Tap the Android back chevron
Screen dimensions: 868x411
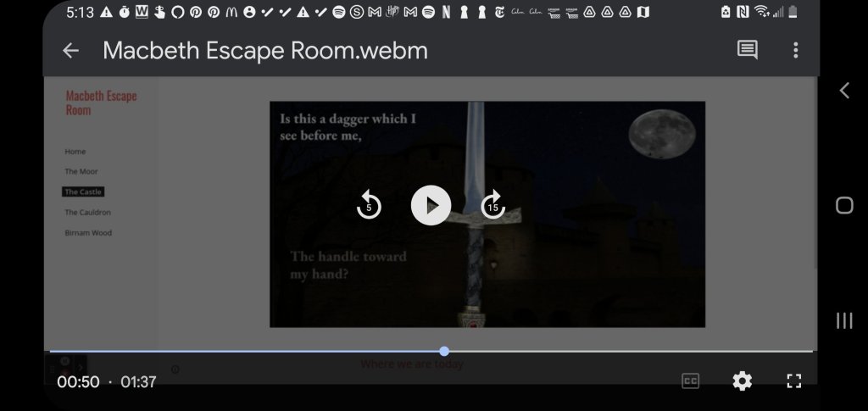844,91
